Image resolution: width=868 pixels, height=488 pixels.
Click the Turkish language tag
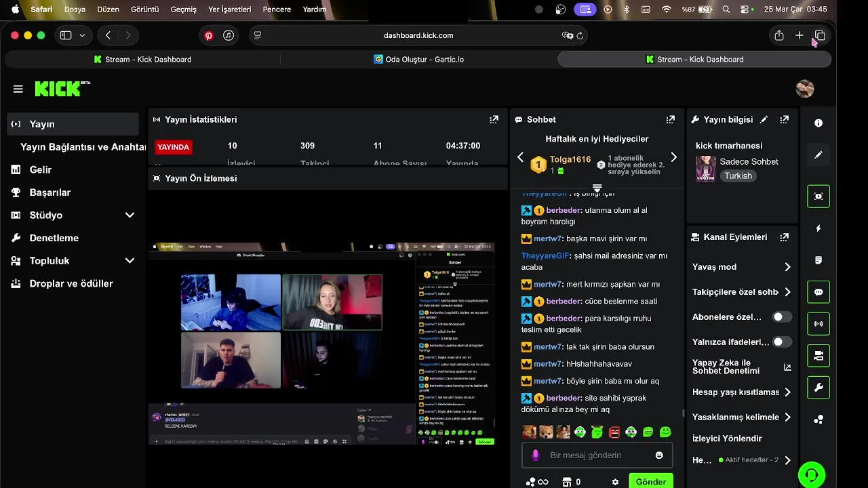tap(738, 176)
